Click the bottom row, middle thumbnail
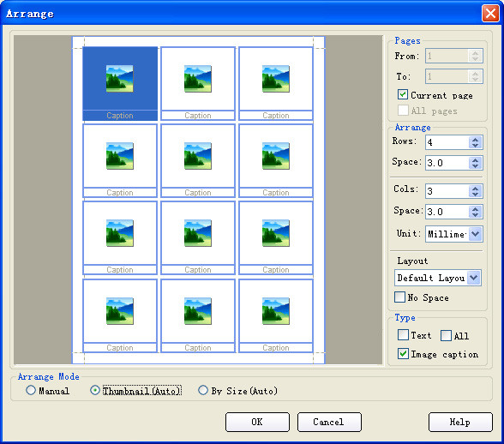504x444 pixels. tap(198, 311)
